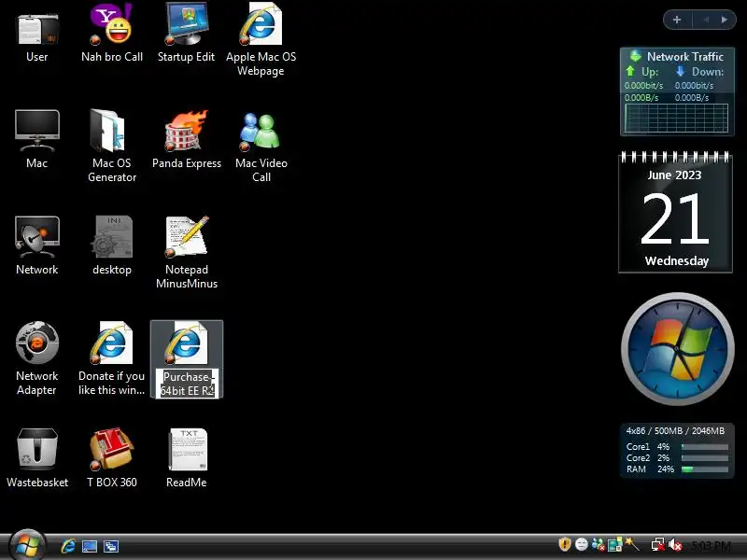
Task: Click the white face tray icon
Action: [581, 544]
